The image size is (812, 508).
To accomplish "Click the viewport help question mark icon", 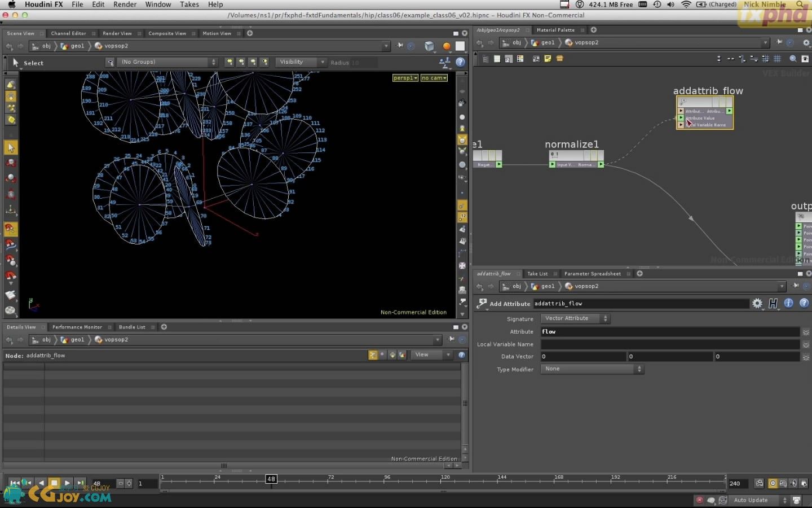I will click(460, 63).
